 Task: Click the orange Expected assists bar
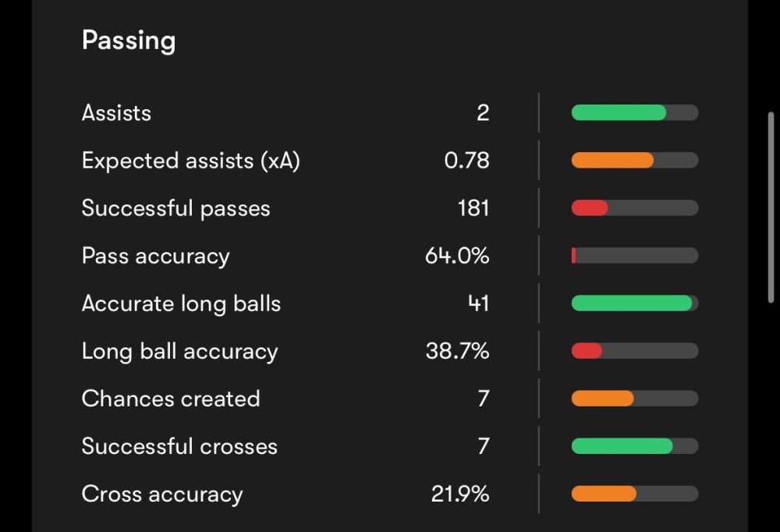(612, 161)
